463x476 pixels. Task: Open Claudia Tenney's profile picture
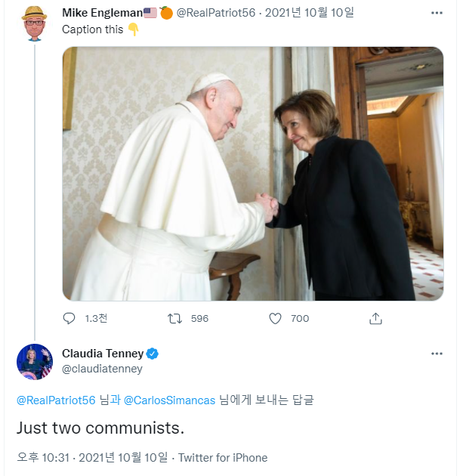[34, 361]
